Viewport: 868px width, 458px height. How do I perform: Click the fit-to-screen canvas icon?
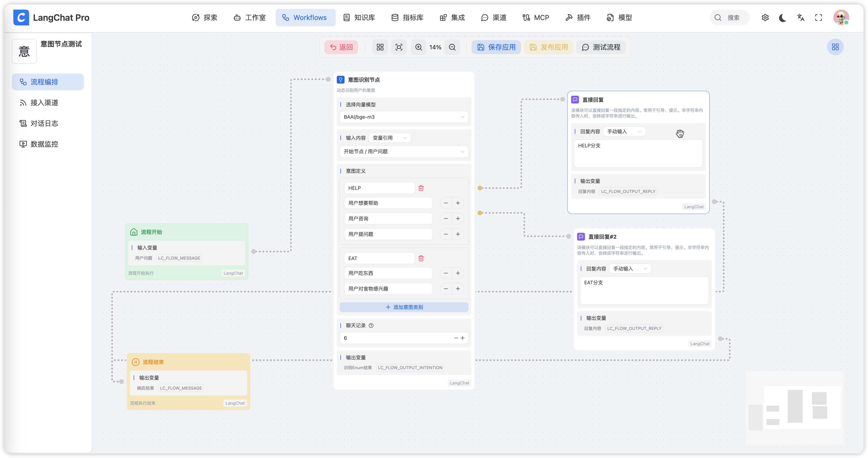click(x=399, y=47)
